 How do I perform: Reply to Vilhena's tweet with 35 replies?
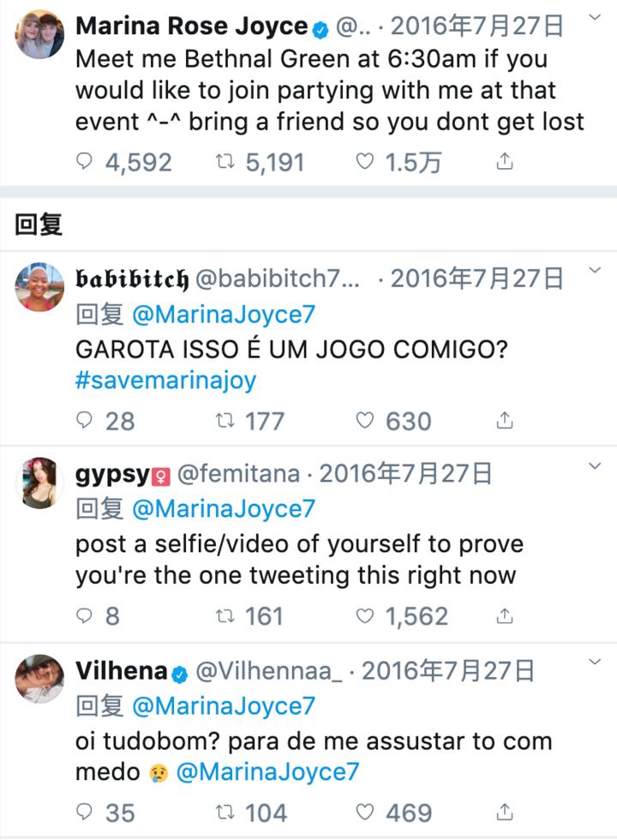(x=85, y=812)
